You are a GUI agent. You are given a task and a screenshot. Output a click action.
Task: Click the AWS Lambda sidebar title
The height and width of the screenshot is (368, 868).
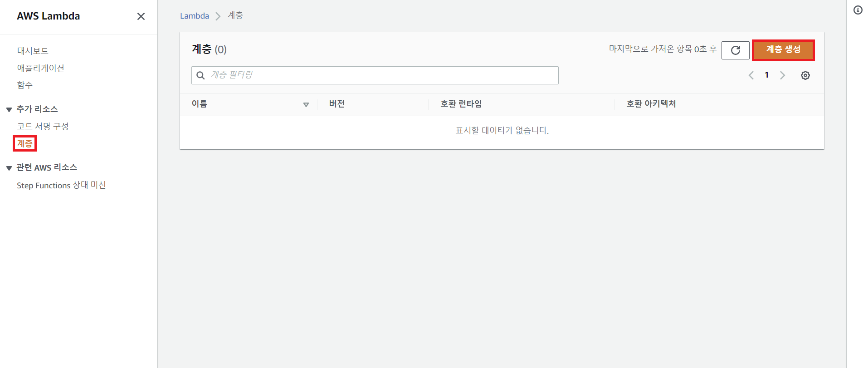[49, 16]
